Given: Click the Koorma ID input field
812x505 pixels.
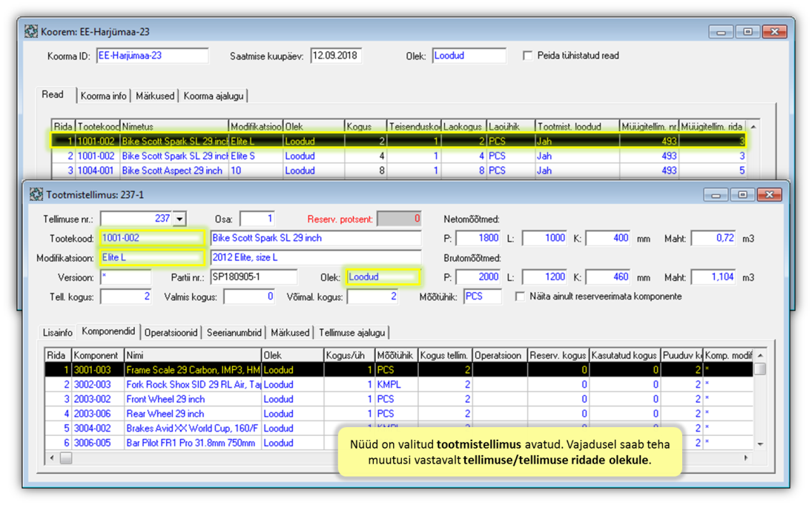Looking at the screenshot, I should (152, 56).
